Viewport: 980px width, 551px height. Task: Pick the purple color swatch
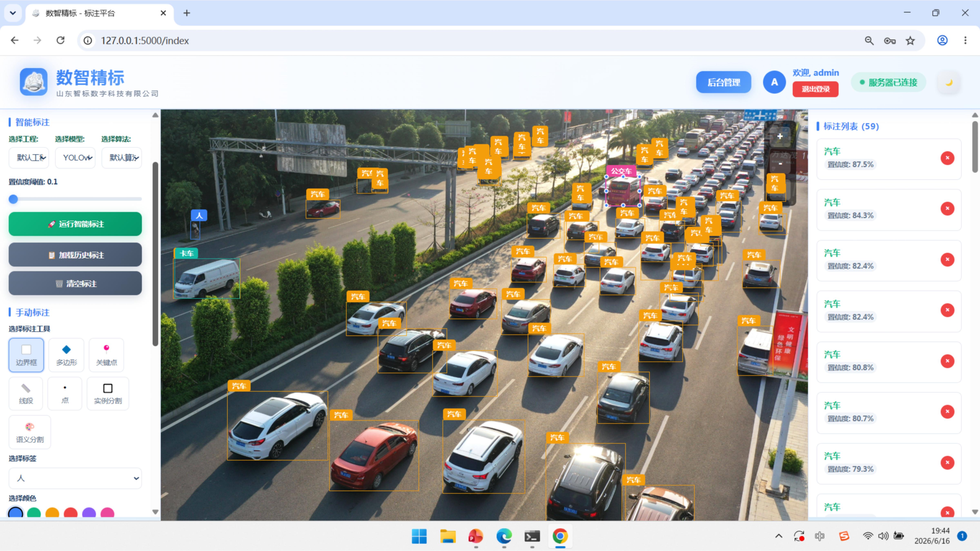pos(89,513)
